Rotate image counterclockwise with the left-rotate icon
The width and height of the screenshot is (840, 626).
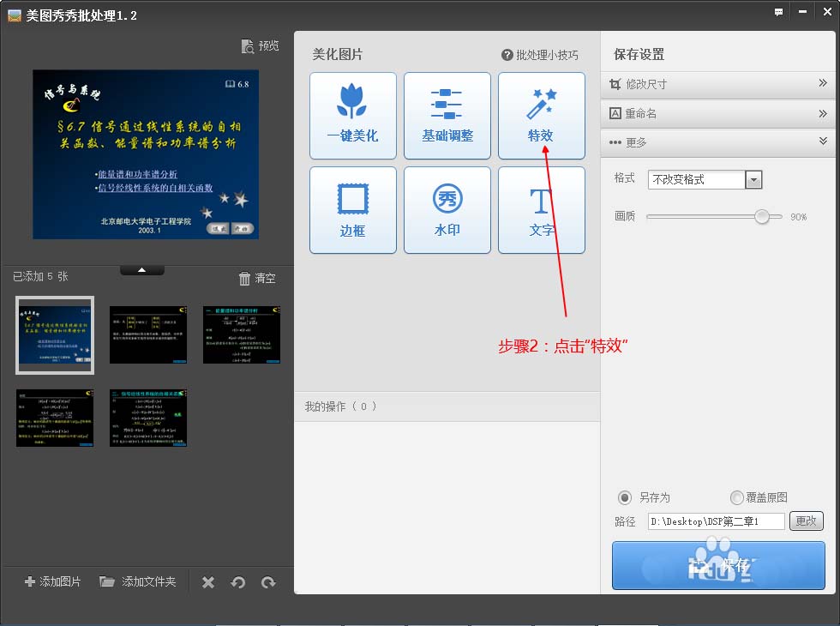tap(238, 582)
